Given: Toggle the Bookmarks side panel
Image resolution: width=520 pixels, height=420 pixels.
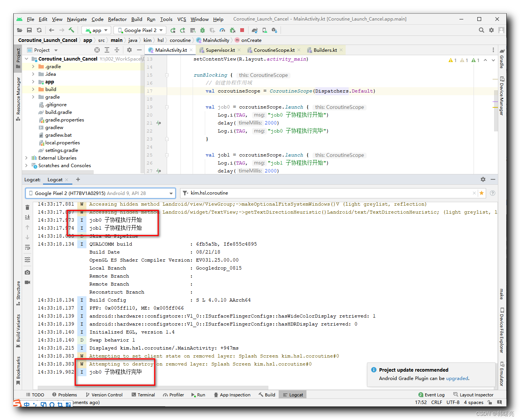Looking at the screenshot, I should (18, 371).
